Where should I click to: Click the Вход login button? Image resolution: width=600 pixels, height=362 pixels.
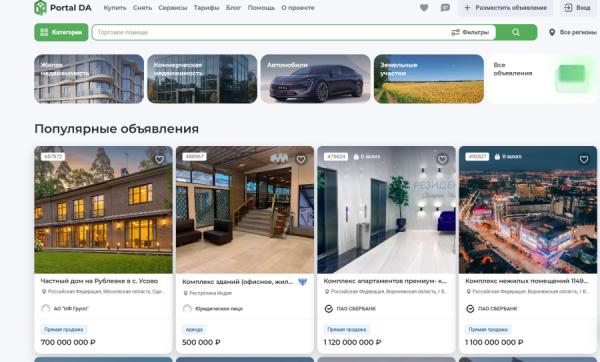(x=579, y=8)
